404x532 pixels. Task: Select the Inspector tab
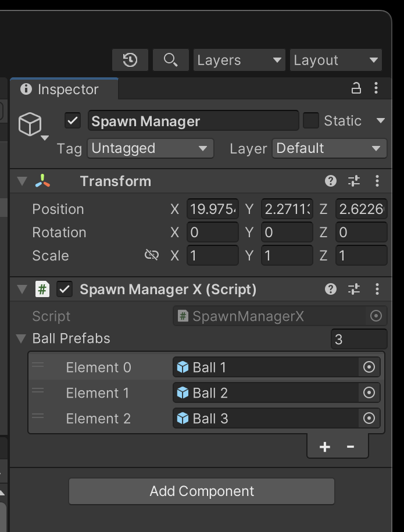click(x=64, y=88)
